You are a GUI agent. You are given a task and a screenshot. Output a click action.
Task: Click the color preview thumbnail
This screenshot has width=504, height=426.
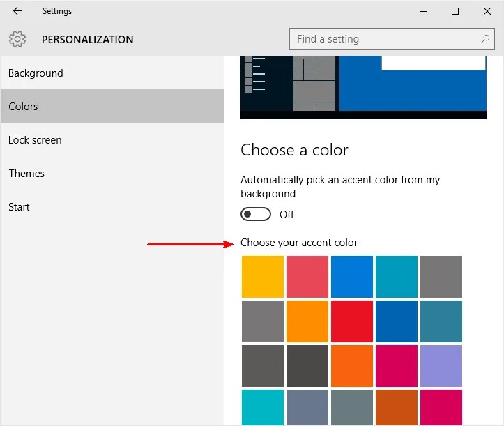point(363,87)
